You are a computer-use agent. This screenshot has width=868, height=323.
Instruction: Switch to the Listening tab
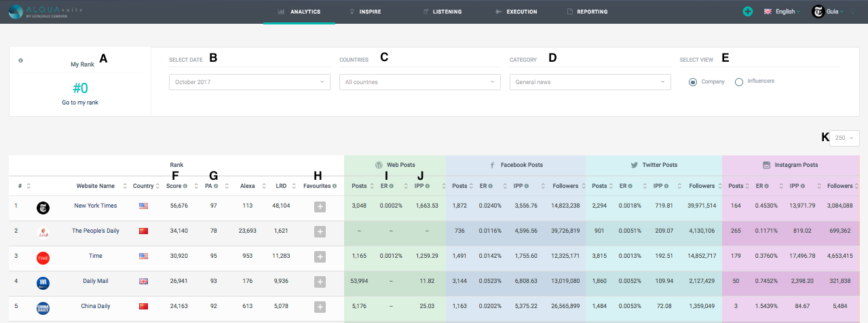point(442,12)
